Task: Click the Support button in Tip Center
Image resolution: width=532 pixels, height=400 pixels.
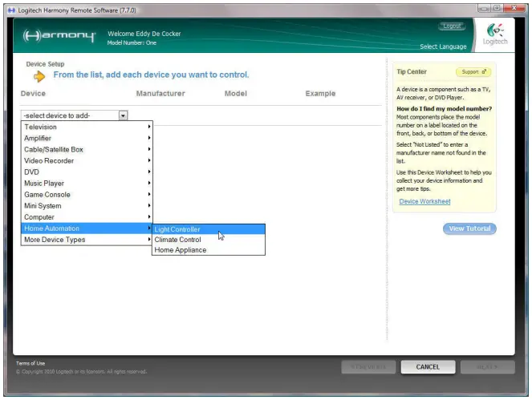Action: (x=473, y=72)
